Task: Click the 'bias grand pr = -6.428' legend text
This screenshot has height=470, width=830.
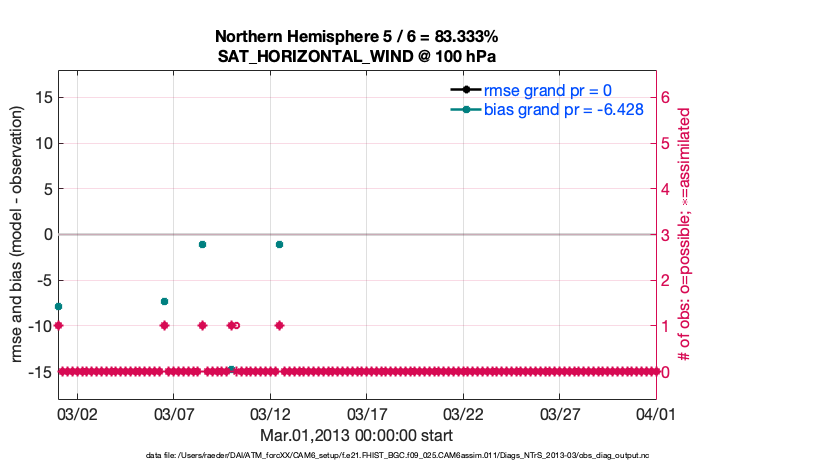Action: tap(563, 109)
